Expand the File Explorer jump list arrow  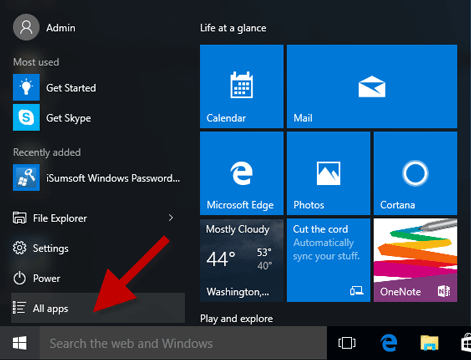(x=171, y=218)
